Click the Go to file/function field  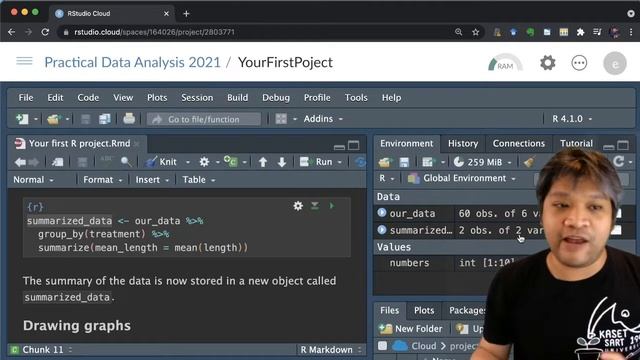[x=204, y=119]
